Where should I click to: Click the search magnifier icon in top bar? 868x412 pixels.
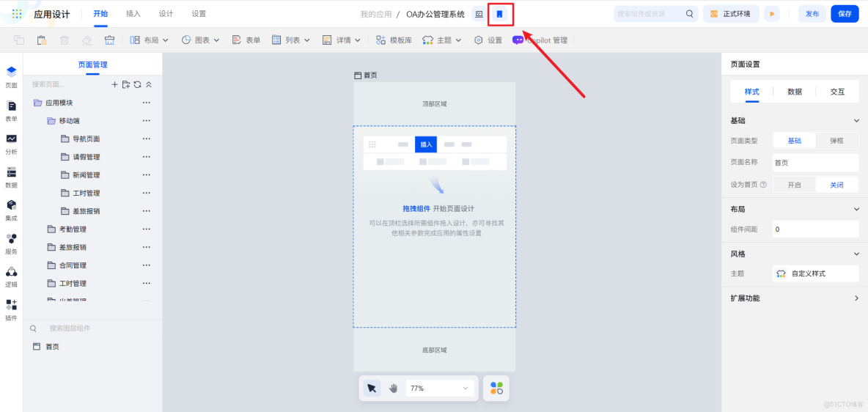pyautogui.click(x=690, y=14)
